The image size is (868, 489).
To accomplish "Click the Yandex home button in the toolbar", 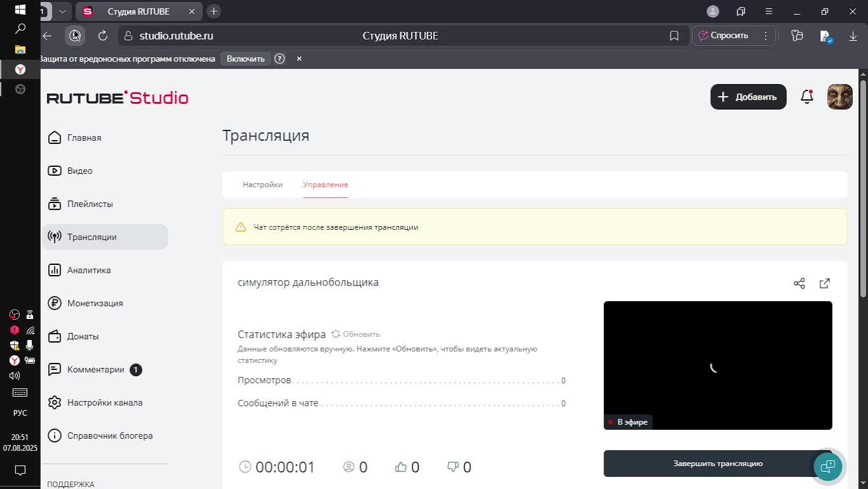I will coord(75,36).
